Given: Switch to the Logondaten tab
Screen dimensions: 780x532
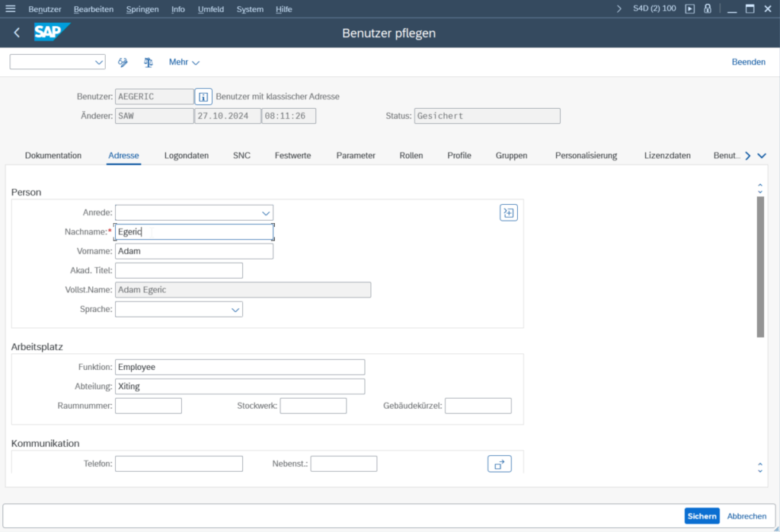Looking at the screenshot, I should (x=187, y=155).
